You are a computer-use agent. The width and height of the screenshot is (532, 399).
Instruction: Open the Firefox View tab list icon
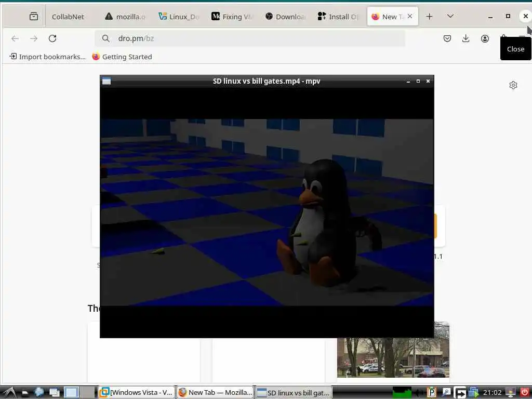[34, 16]
